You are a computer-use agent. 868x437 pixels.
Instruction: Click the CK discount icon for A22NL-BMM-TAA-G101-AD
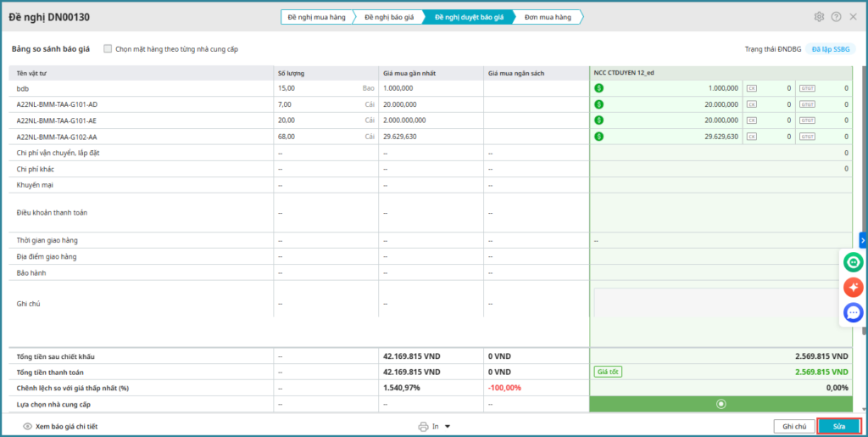click(751, 104)
